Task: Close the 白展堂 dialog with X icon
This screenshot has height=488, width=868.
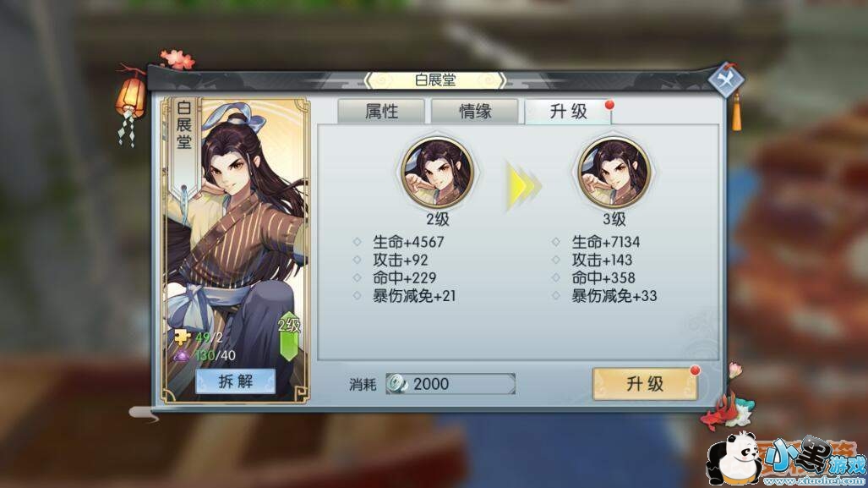Action: (x=726, y=80)
